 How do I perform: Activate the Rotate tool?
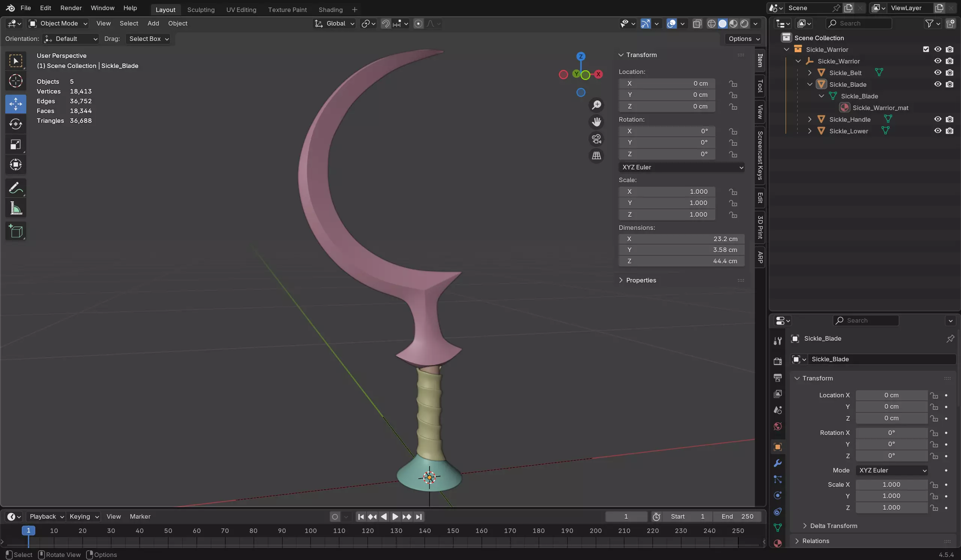click(16, 124)
